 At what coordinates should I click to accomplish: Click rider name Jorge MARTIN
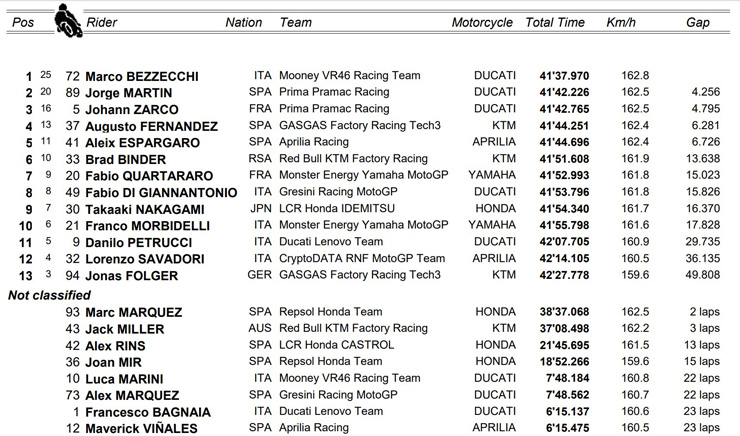(x=129, y=93)
